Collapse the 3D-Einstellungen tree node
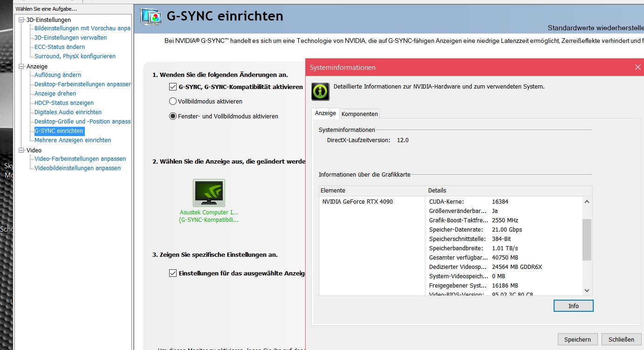Screen dimensions: 644x350 [21, 20]
